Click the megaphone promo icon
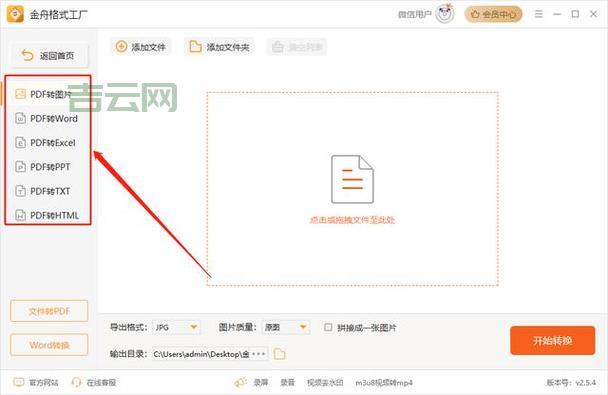 pyautogui.click(x=240, y=383)
